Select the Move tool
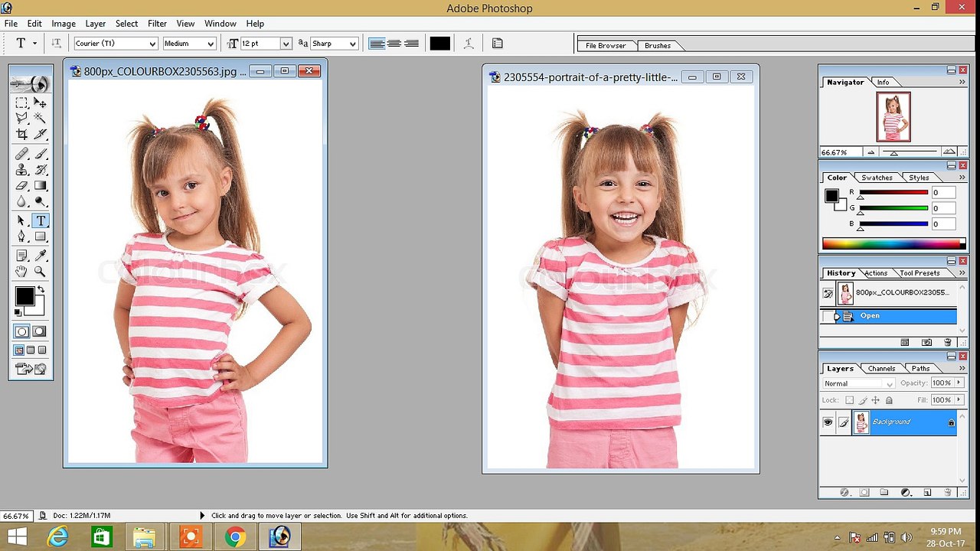The width and height of the screenshot is (980, 551). (41, 103)
